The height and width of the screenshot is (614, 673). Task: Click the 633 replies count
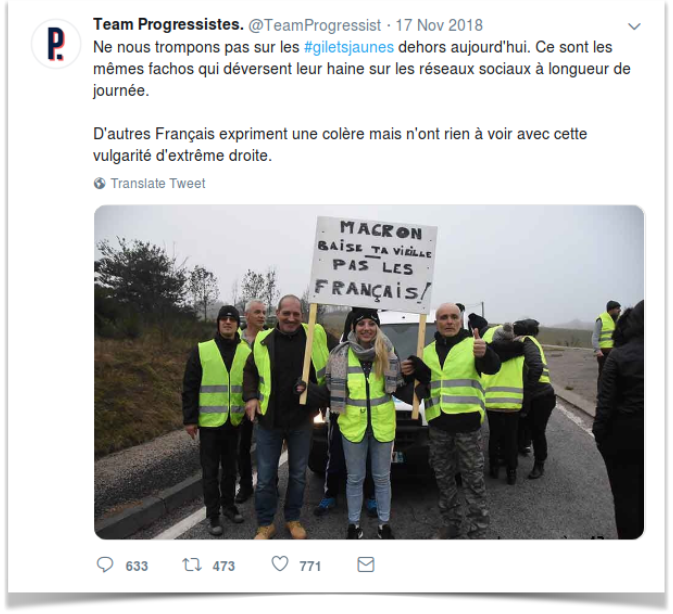tap(136, 566)
